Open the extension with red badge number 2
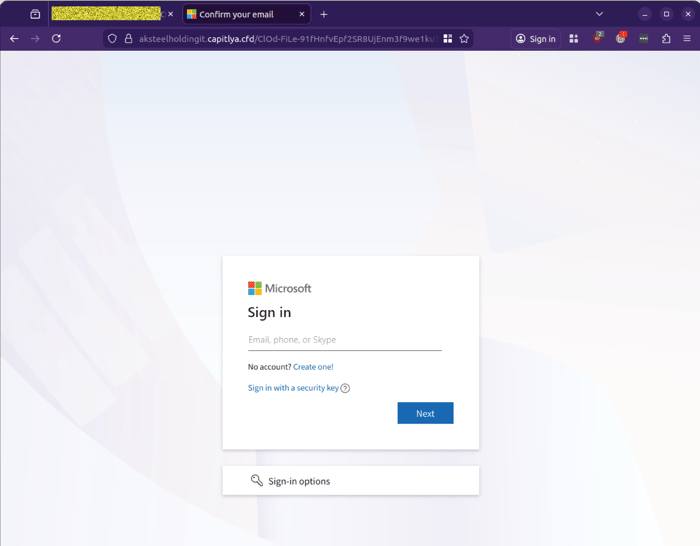The height and width of the screenshot is (546, 700). 597,38
